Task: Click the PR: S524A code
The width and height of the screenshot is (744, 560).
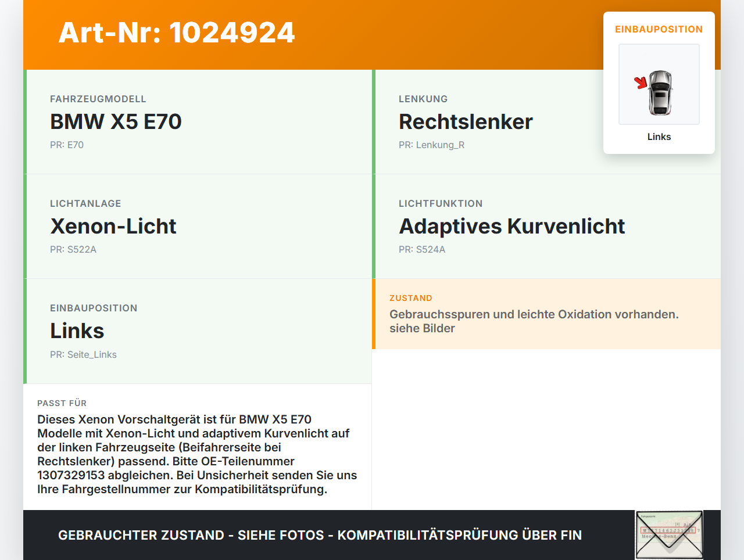Action: [421, 249]
